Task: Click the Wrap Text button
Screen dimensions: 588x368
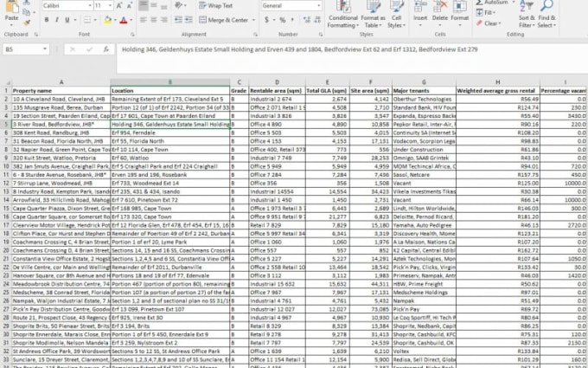Action: [x=215, y=6]
